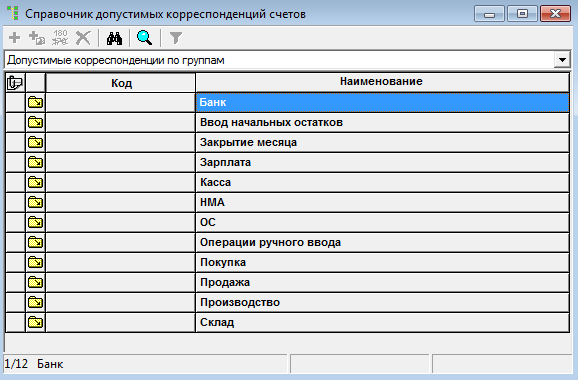This screenshot has width=578, height=380.
Task: Click the folder icon next to Касса
Action: [35, 182]
